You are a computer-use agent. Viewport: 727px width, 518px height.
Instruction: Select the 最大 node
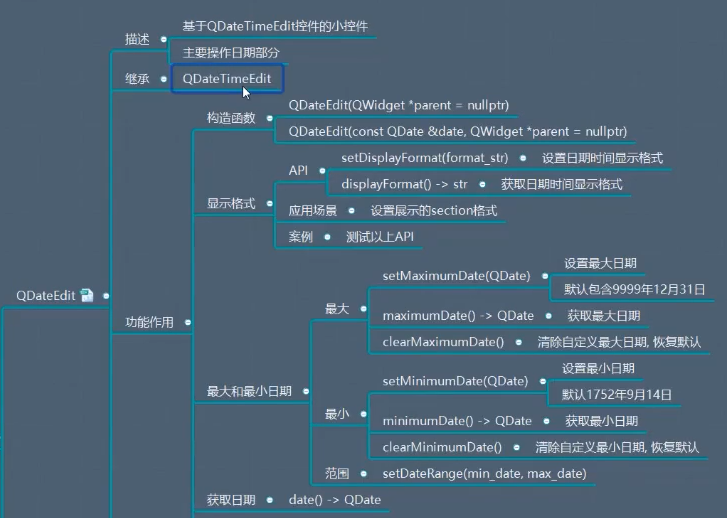[337, 309]
